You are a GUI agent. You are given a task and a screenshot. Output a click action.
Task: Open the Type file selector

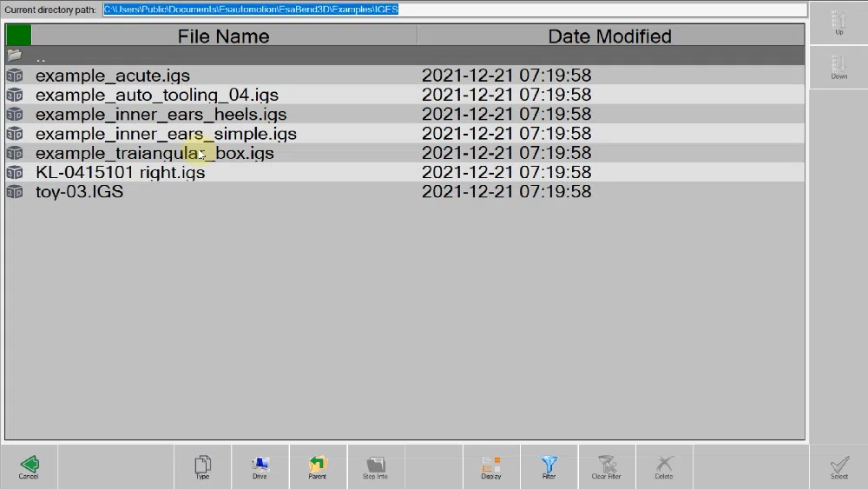point(202,466)
